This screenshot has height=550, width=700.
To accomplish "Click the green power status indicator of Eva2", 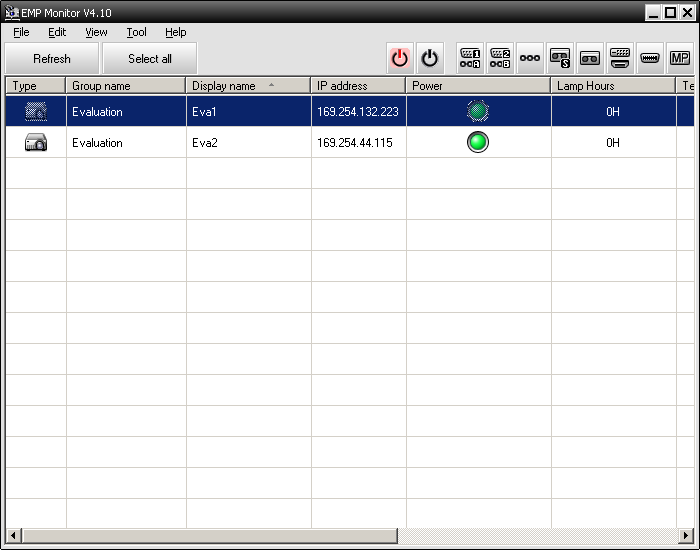I will point(478,143).
